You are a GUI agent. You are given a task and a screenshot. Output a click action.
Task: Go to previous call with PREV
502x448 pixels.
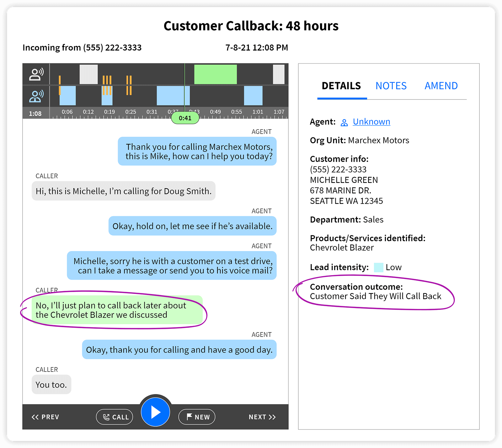click(45, 417)
